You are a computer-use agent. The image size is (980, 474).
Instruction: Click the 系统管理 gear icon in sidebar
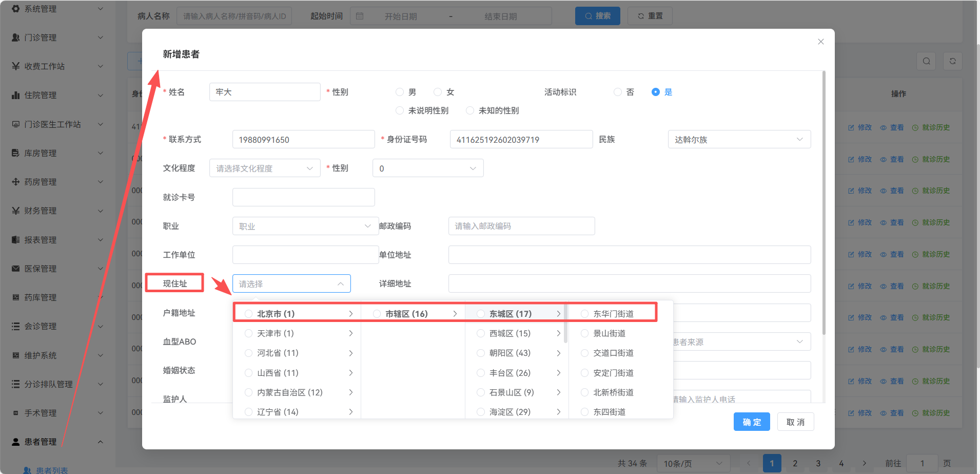coord(15,9)
